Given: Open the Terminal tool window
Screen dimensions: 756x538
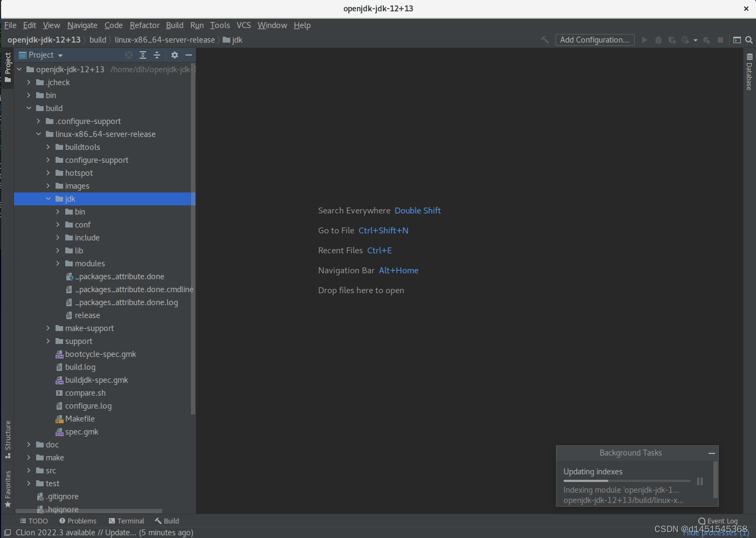Looking at the screenshot, I should [x=126, y=521].
